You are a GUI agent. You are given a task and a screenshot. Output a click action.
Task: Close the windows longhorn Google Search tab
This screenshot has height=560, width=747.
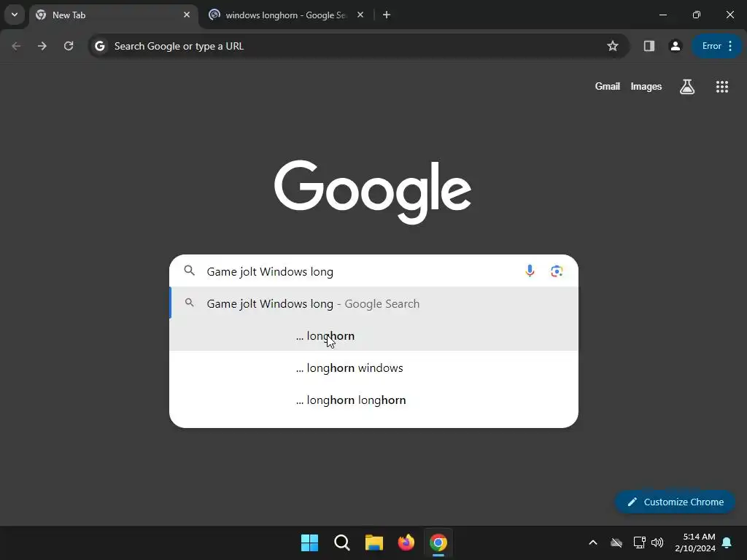360,15
